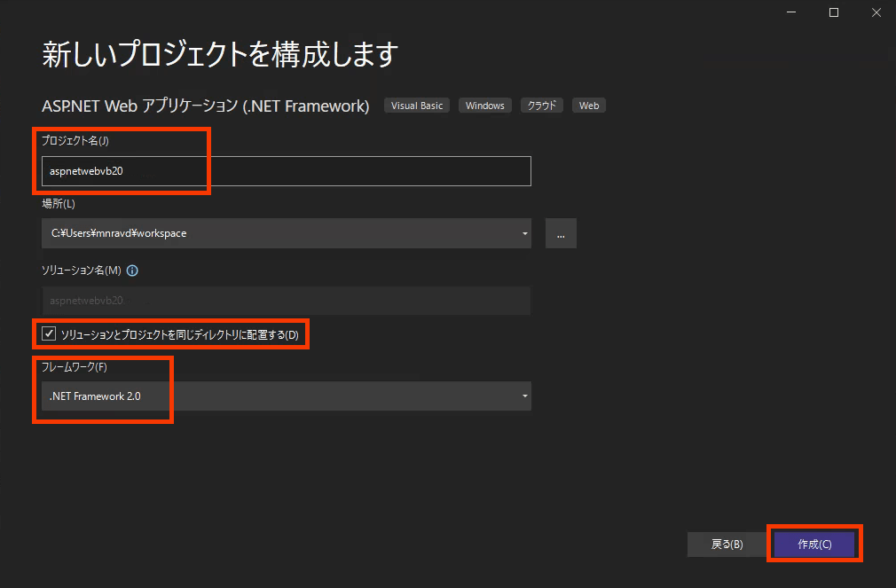Image resolution: width=896 pixels, height=588 pixels.
Task: Click the プロジェクト名(J) label
Action: [x=75, y=141]
